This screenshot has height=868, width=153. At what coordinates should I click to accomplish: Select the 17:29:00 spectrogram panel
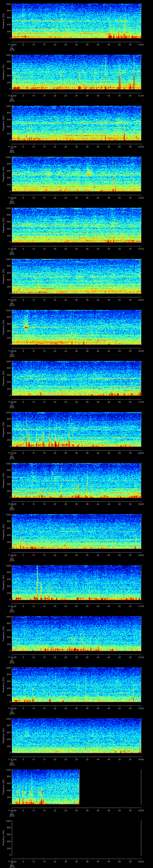click(x=76, y=531)
